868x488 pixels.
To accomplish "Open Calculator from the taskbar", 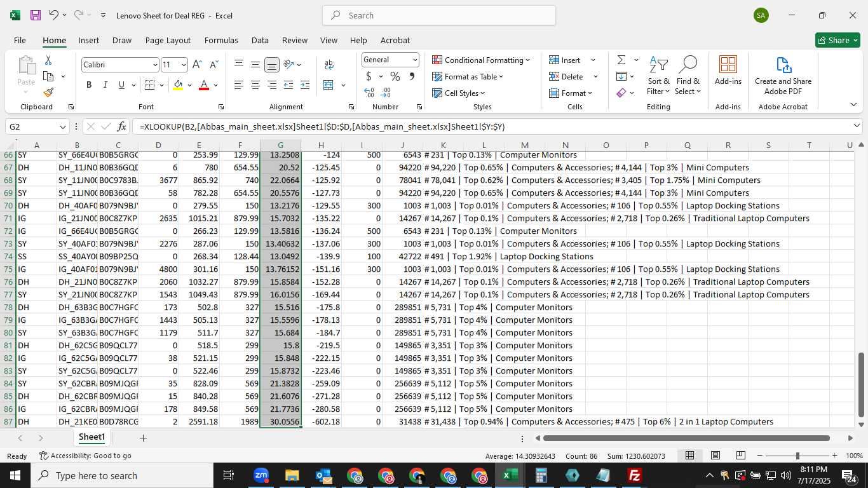I will click(541, 475).
